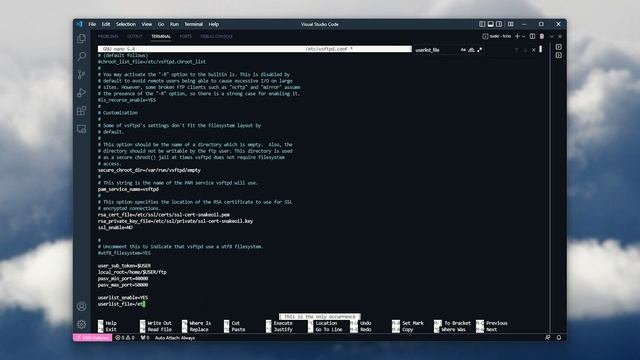
Task: Click the 'user_sub_token=$USER' line
Action: coord(124,266)
